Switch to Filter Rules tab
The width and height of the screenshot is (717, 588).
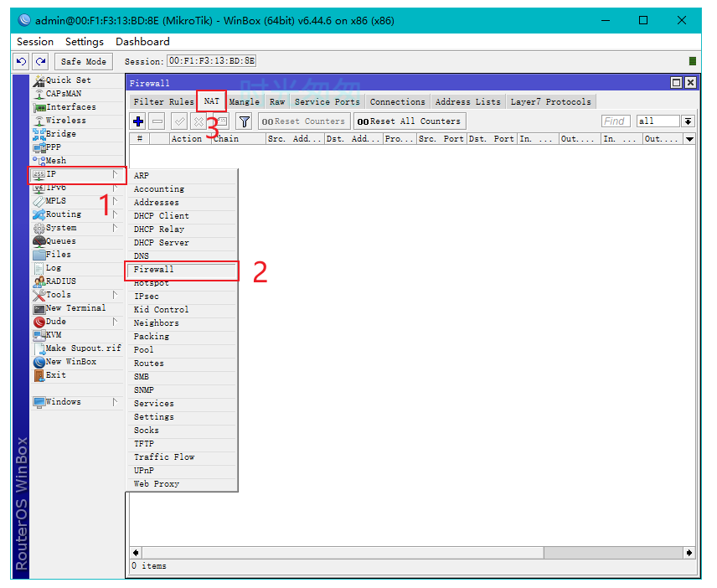(x=163, y=101)
